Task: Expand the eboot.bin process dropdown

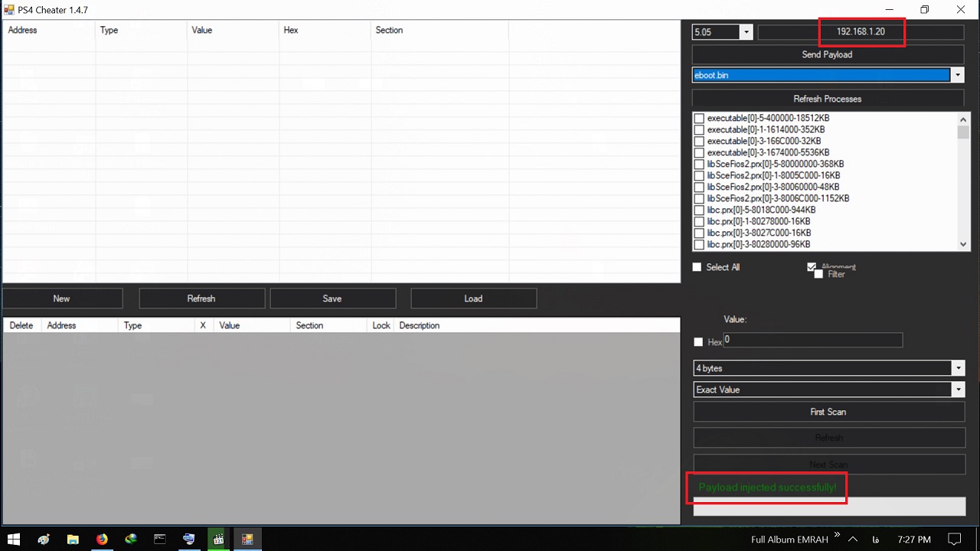Action: tap(957, 75)
